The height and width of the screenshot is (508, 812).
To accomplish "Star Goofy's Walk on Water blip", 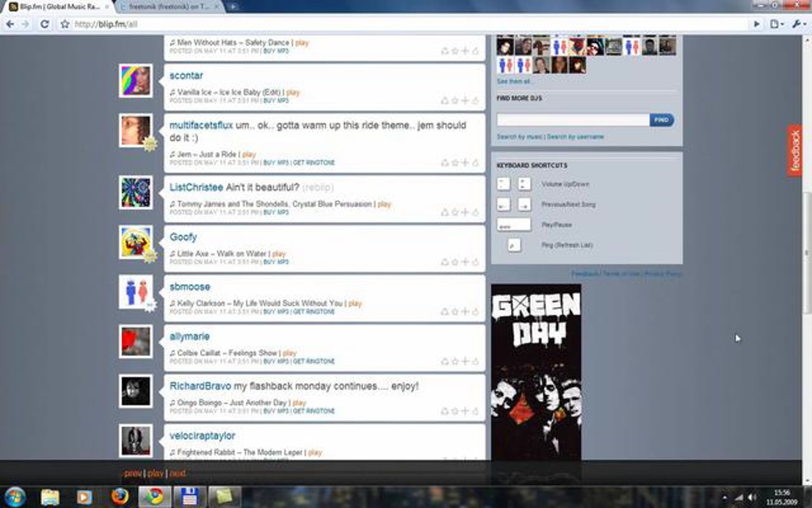I will (455, 262).
